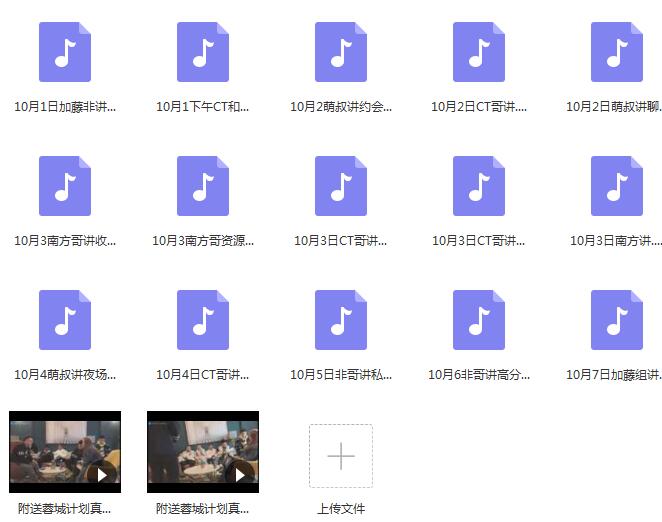Viewport: 662px width, 522px height.
Task: Select the label 10月2日萌叔讲聊
Action: coord(614,107)
